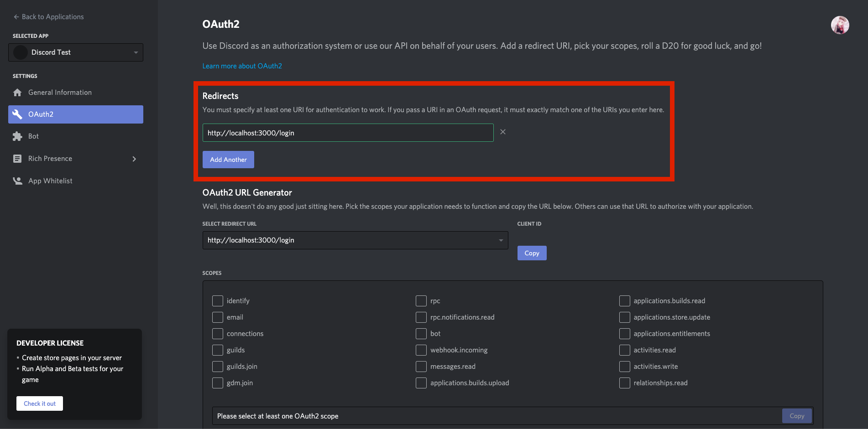Check the messages.read scope

click(x=421, y=367)
